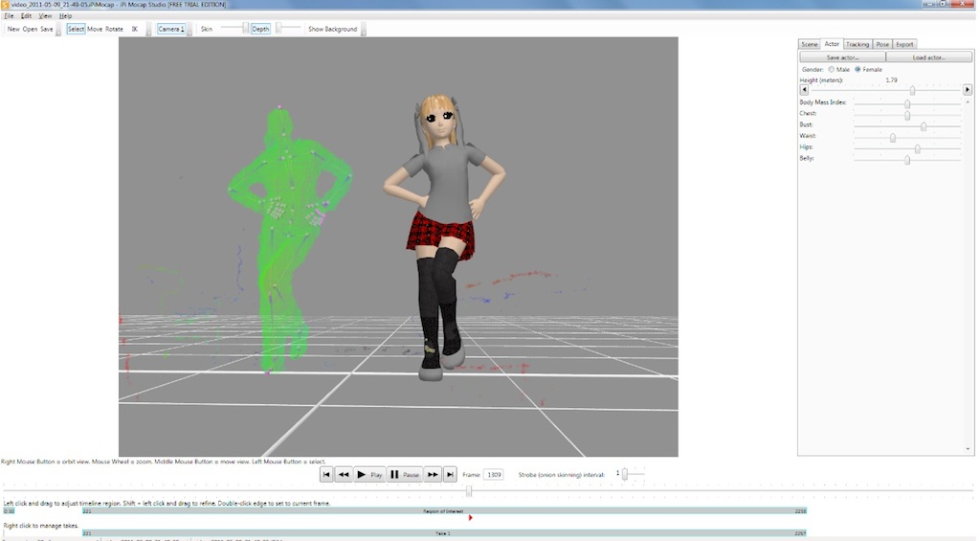Toggle the Skin view option
Screen dimensions: 980x541
click(x=207, y=29)
